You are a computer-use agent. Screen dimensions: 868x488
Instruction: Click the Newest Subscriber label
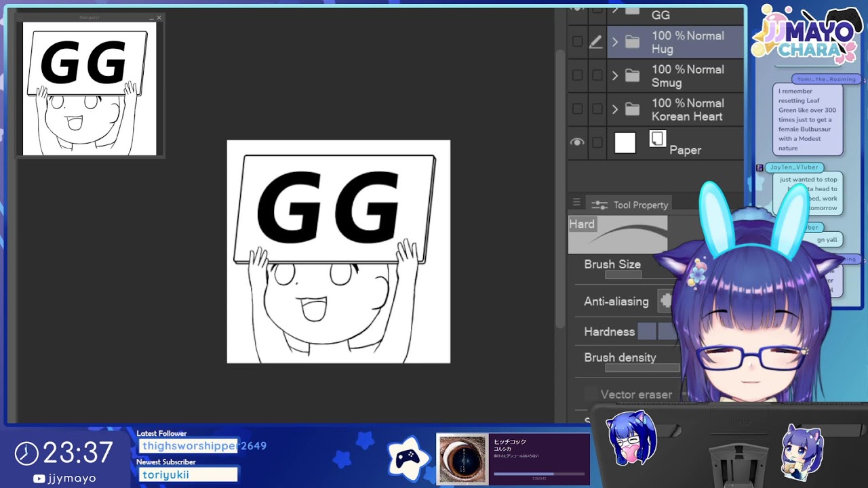[x=166, y=462]
